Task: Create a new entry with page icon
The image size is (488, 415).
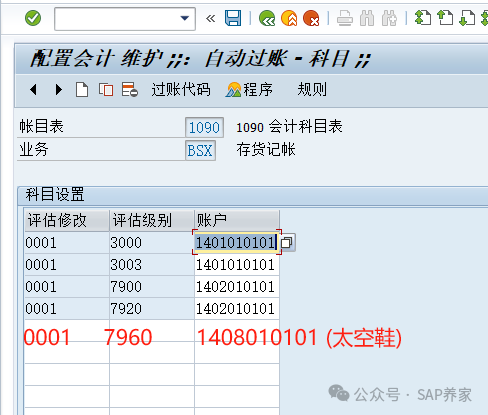Action: tap(82, 90)
